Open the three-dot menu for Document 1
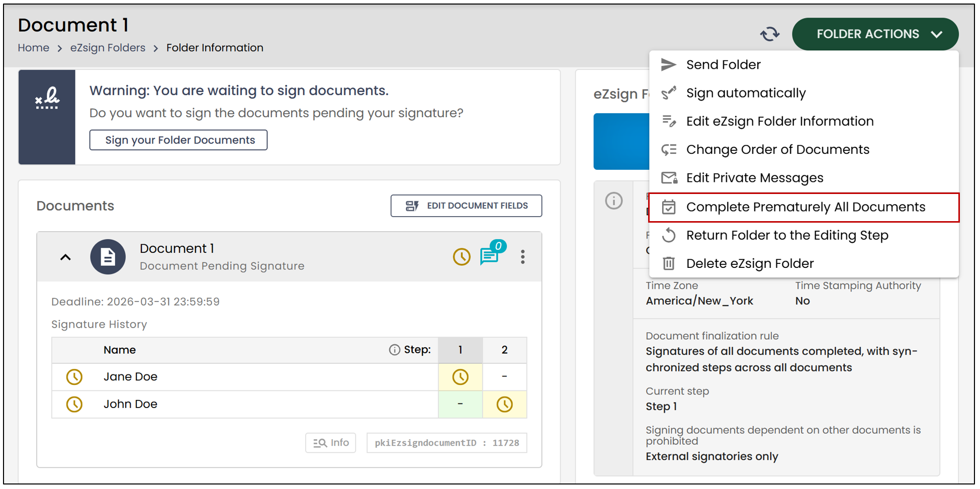 coord(523,257)
